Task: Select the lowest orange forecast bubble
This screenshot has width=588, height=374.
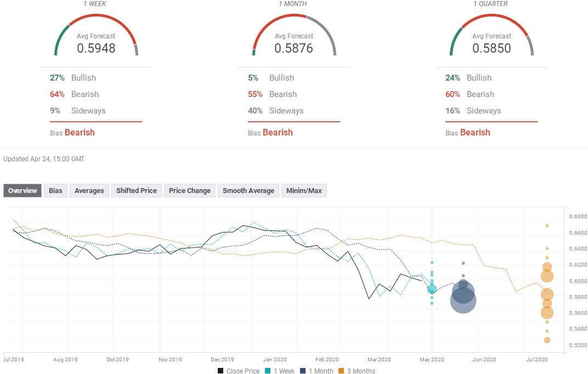Action: (x=547, y=340)
